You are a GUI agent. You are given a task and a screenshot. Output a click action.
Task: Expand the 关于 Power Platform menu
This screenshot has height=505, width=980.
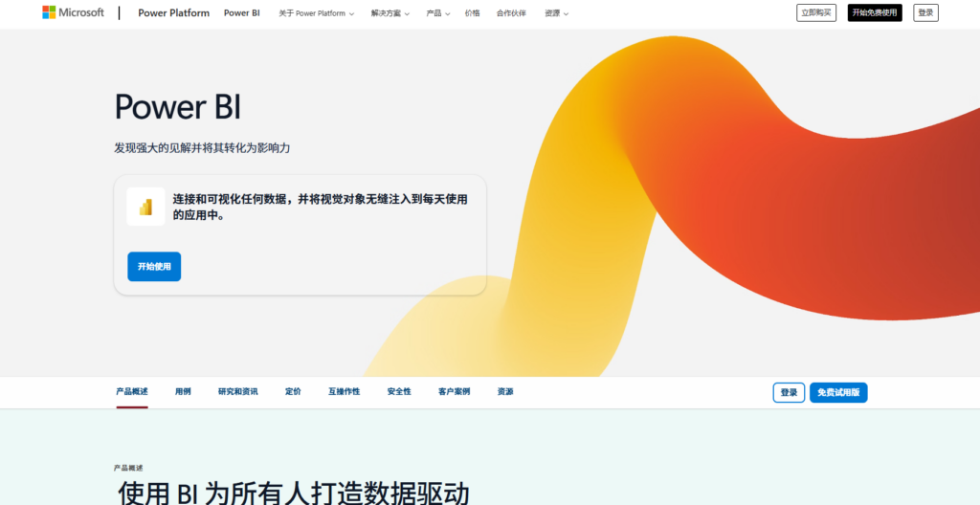316,13
